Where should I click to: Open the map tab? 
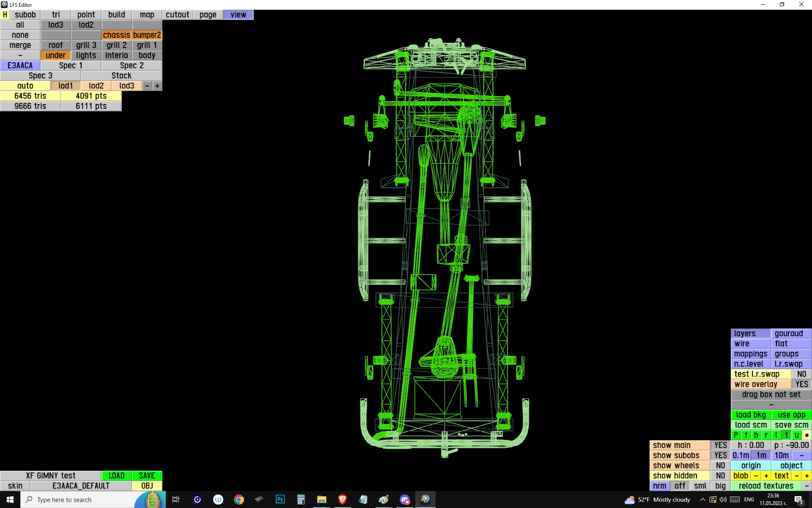coord(147,15)
